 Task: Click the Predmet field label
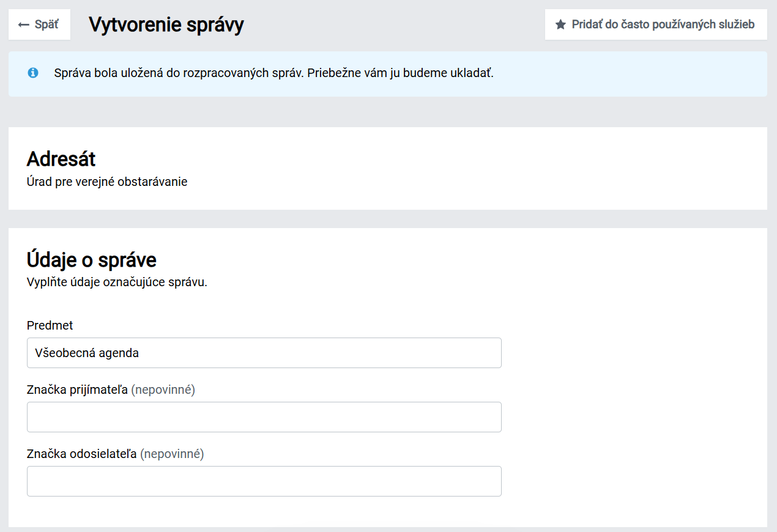pos(50,325)
